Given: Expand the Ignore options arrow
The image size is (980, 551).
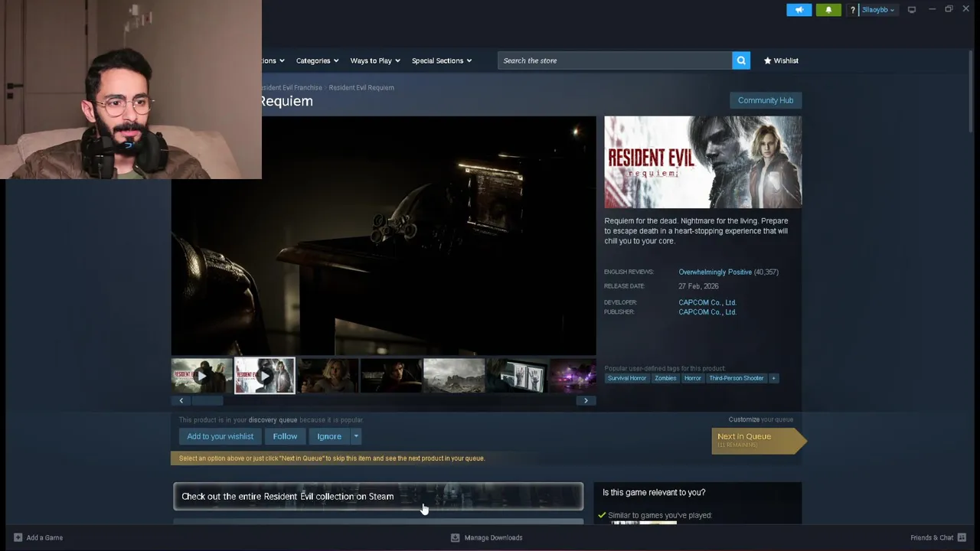Looking at the screenshot, I should (356, 436).
